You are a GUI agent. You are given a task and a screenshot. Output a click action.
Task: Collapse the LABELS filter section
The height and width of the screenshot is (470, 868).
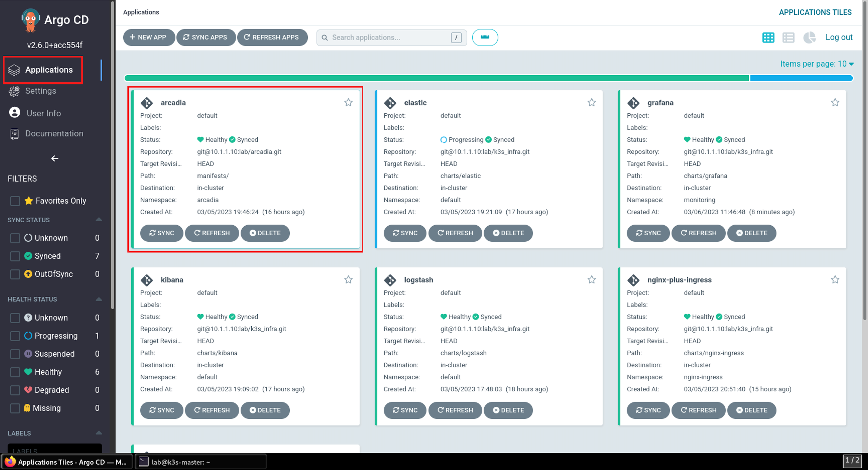99,433
